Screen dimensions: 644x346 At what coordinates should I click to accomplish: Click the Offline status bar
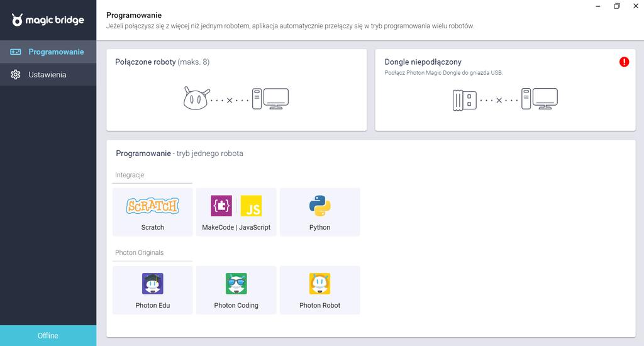(x=48, y=336)
